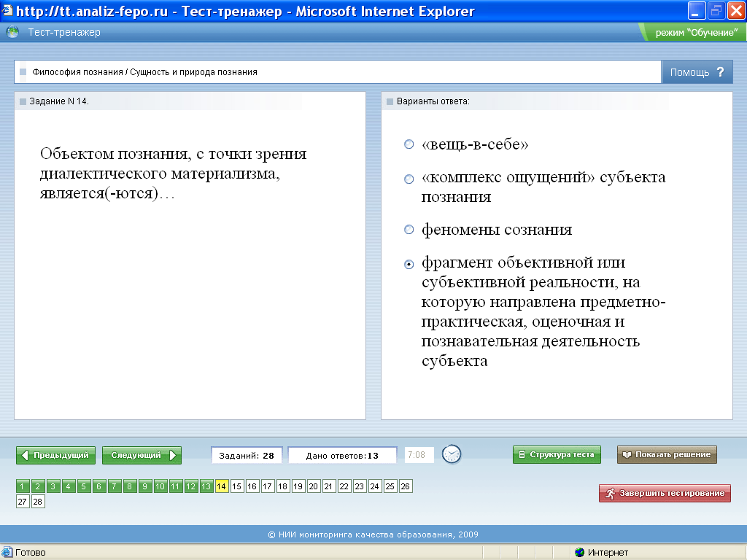Image resolution: width=747 pixels, height=560 pixels.
Task: Jump to question 21
Action: pyautogui.click(x=329, y=486)
